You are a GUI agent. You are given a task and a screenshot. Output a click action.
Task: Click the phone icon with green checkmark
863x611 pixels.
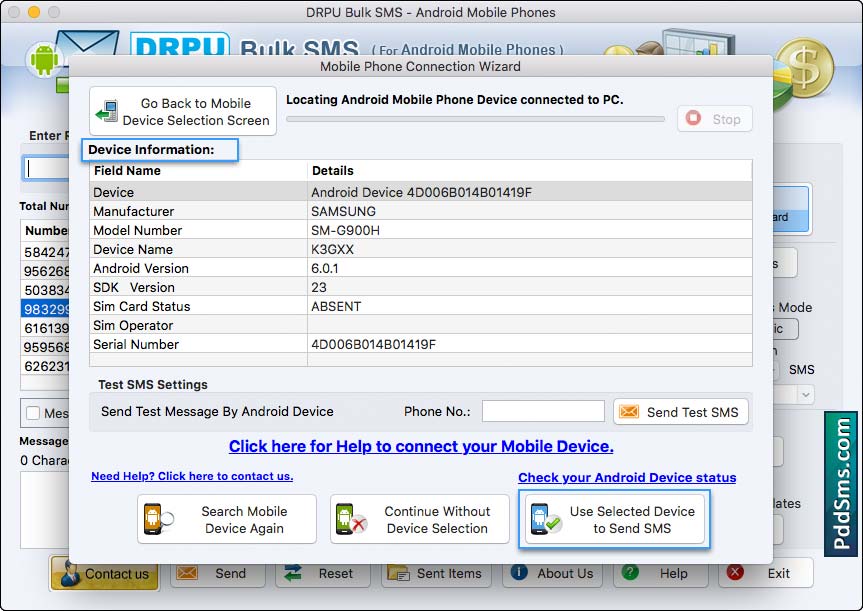pos(545,519)
